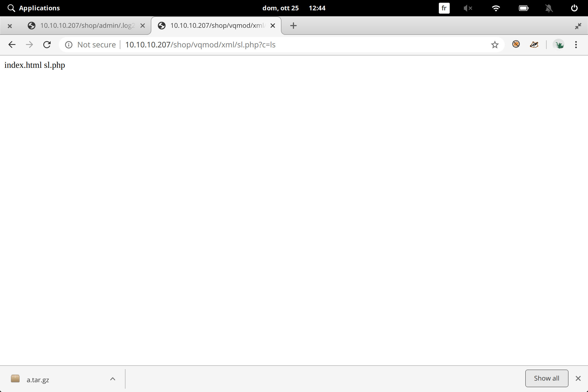The image size is (588, 392).
Task: Reload the current page
Action: click(x=47, y=44)
